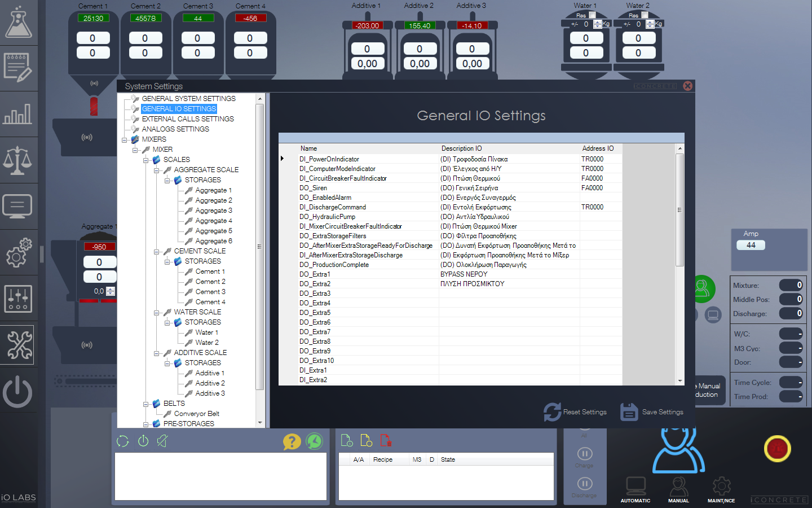
Task: Click the balance scales sidebar icon
Action: pyautogui.click(x=18, y=160)
